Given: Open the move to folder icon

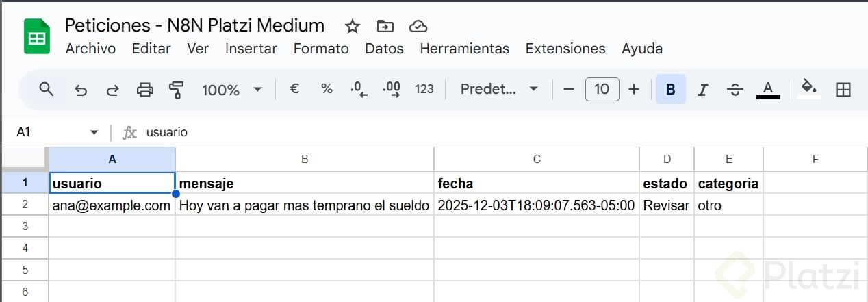Looking at the screenshot, I should 385,27.
